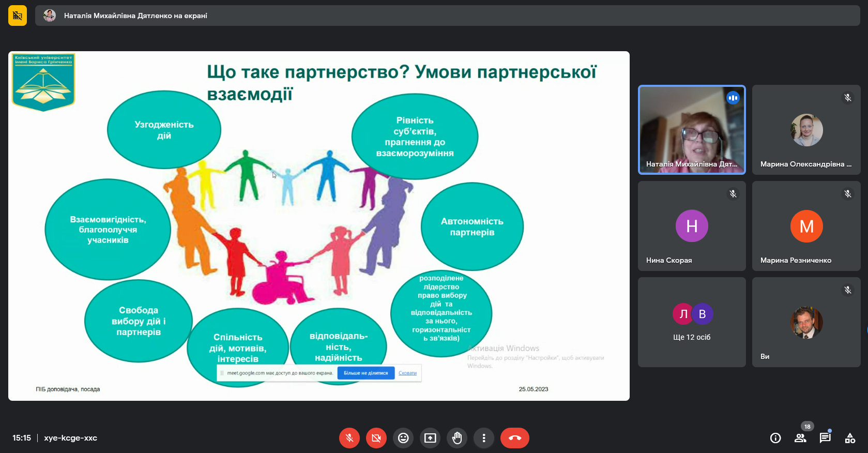Open the more options three-dot menu

click(484, 438)
